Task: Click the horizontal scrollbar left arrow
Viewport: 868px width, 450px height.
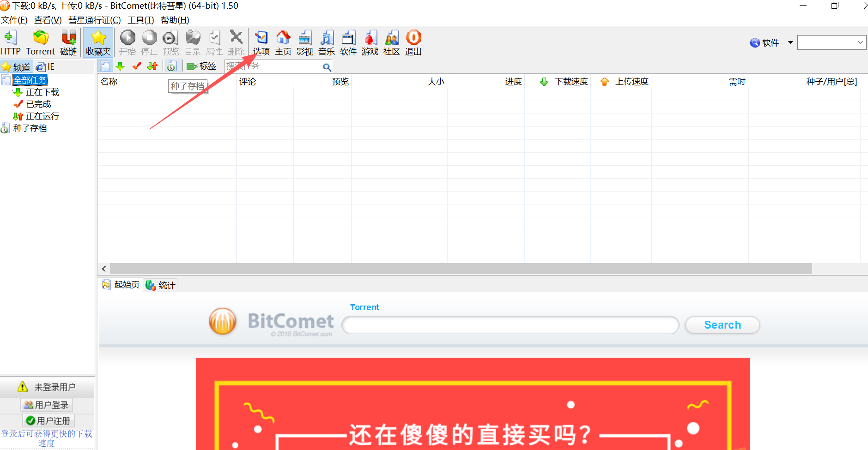Action: [104, 269]
